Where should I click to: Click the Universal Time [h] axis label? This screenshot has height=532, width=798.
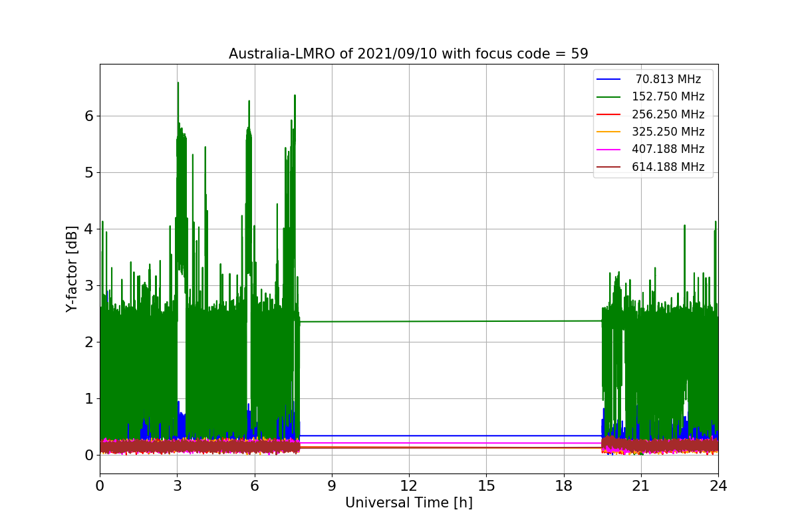[408, 503]
